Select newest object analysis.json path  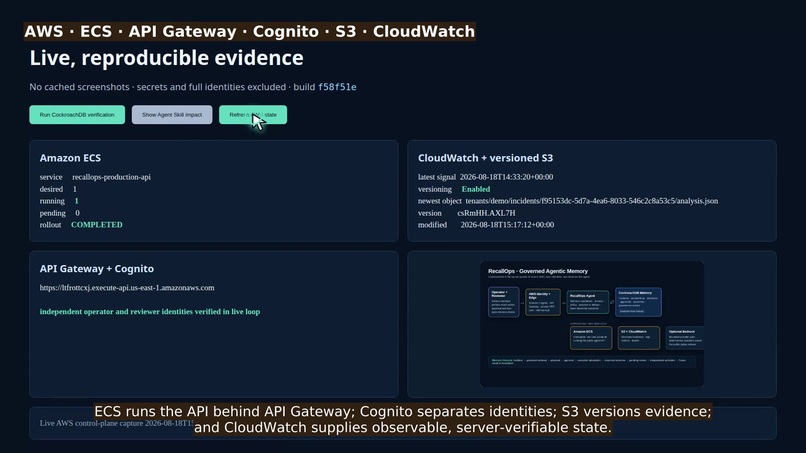(x=592, y=201)
